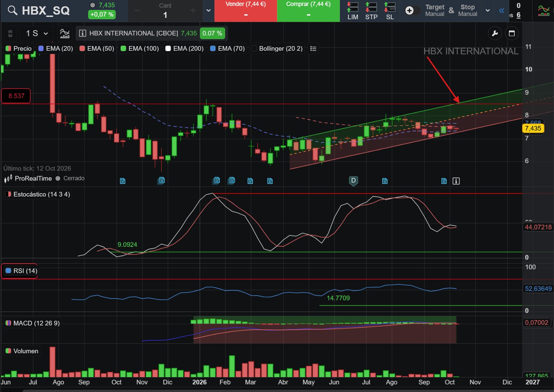Open the Estocástico (14 3 4) indicator label

[37, 194]
